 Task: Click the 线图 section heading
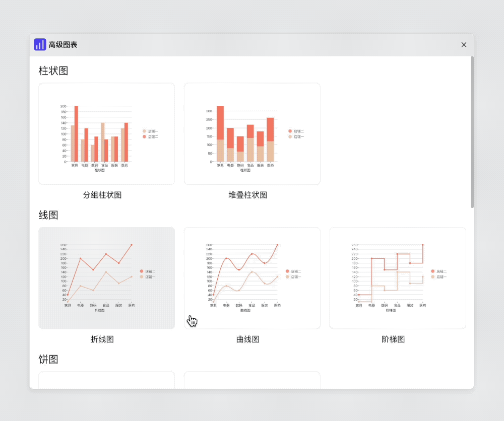pos(48,215)
